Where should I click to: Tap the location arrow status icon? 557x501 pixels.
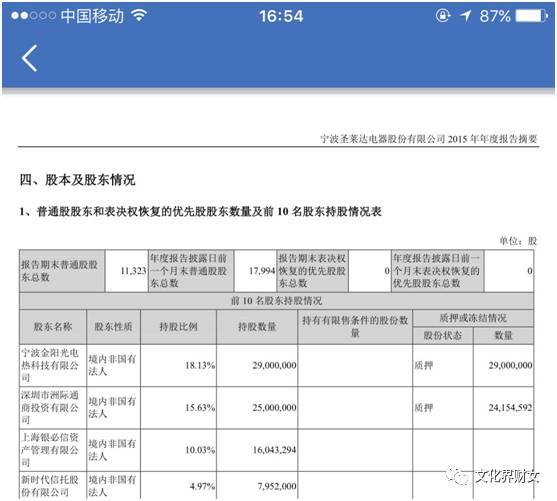(x=465, y=16)
